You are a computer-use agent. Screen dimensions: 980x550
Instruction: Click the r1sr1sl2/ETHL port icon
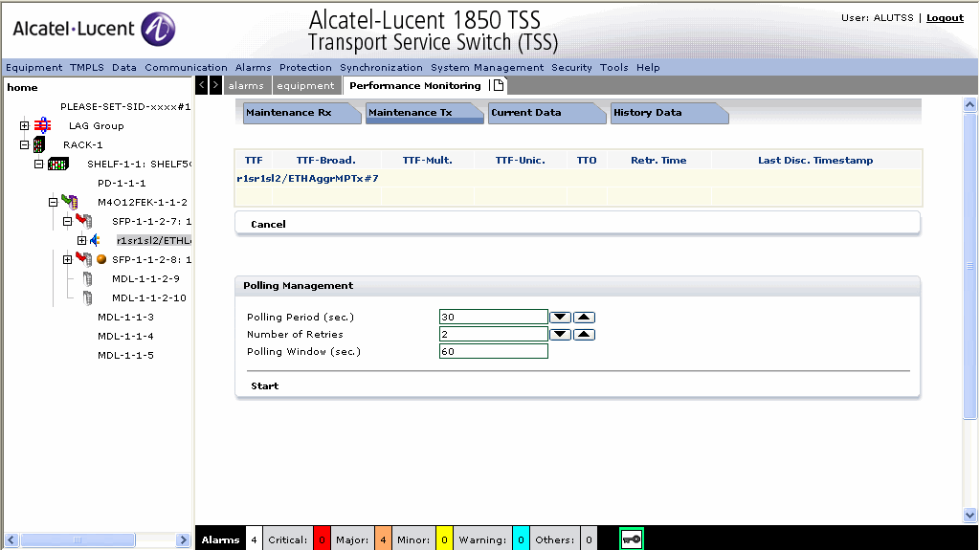point(95,240)
